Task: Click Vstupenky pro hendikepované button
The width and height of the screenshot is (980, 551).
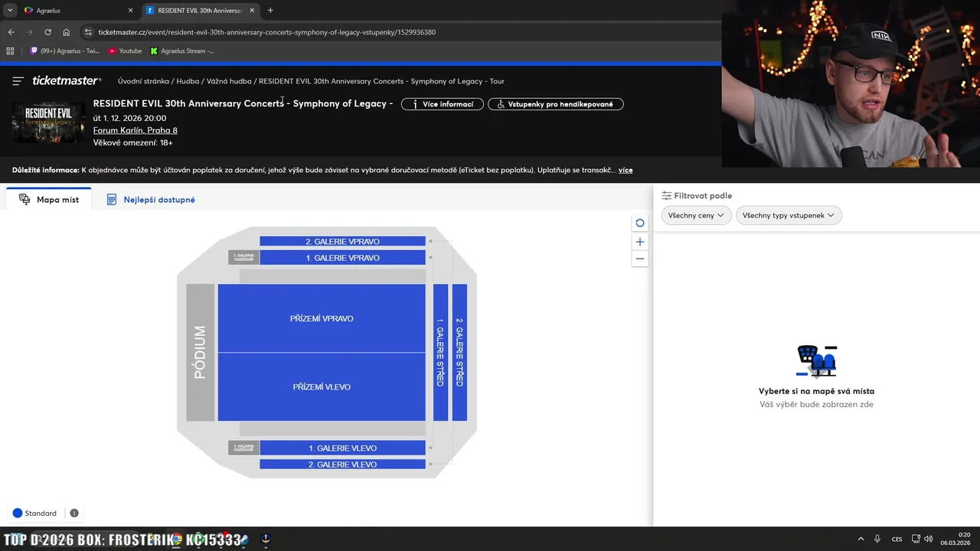Action: [556, 104]
